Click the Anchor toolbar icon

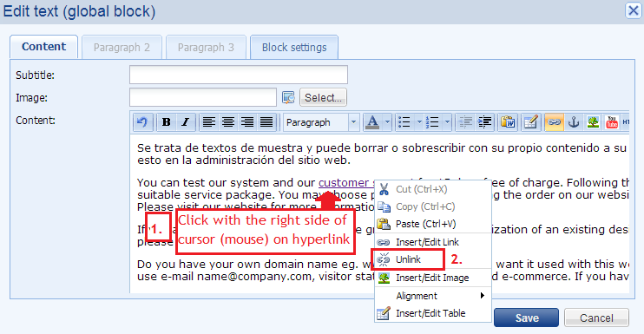[574, 121]
